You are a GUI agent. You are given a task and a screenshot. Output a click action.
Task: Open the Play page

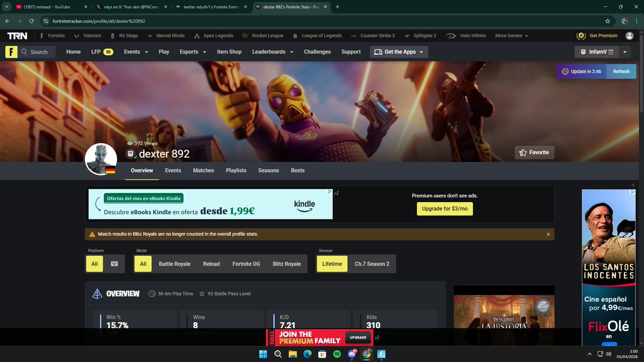pyautogui.click(x=164, y=52)
